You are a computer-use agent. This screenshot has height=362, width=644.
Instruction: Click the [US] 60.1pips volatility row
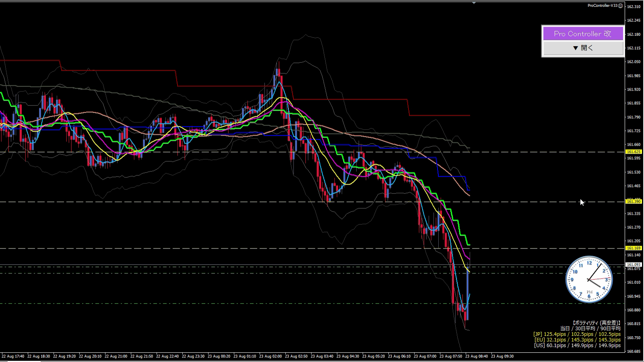577,345
